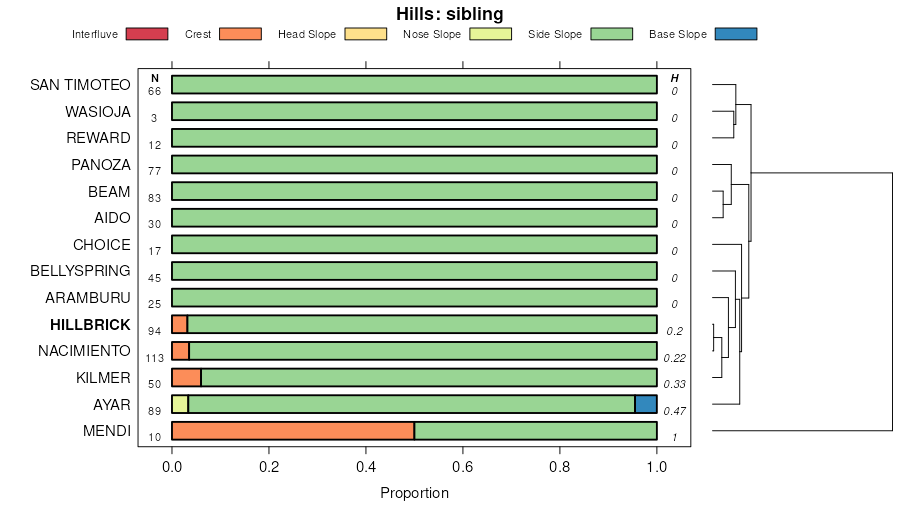This screenshot has height=520, width=900.
Task: Select the NACIMIENTO row label
Action: [84, 351]
